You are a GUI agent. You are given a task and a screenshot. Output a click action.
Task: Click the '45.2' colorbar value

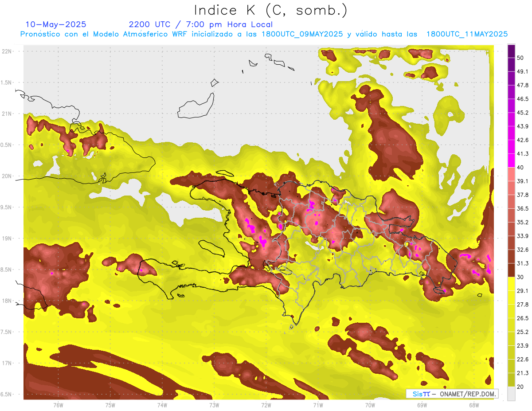[522, 113]
